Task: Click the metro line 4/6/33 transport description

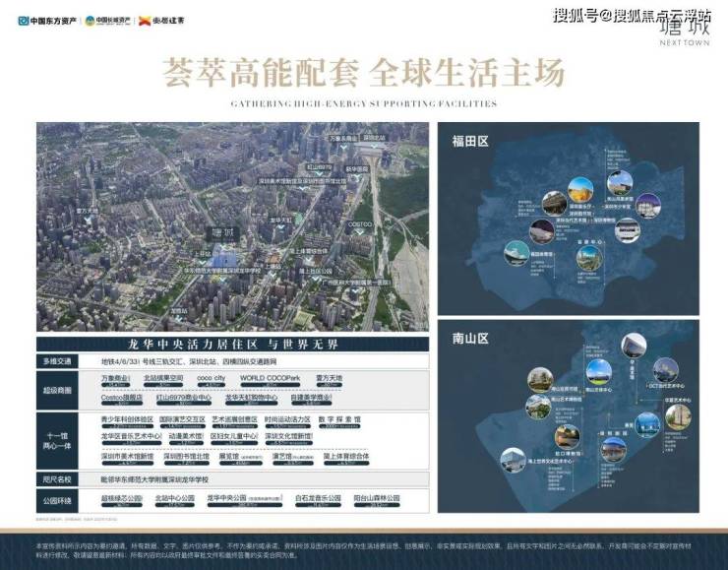Action: pos(189,361)
